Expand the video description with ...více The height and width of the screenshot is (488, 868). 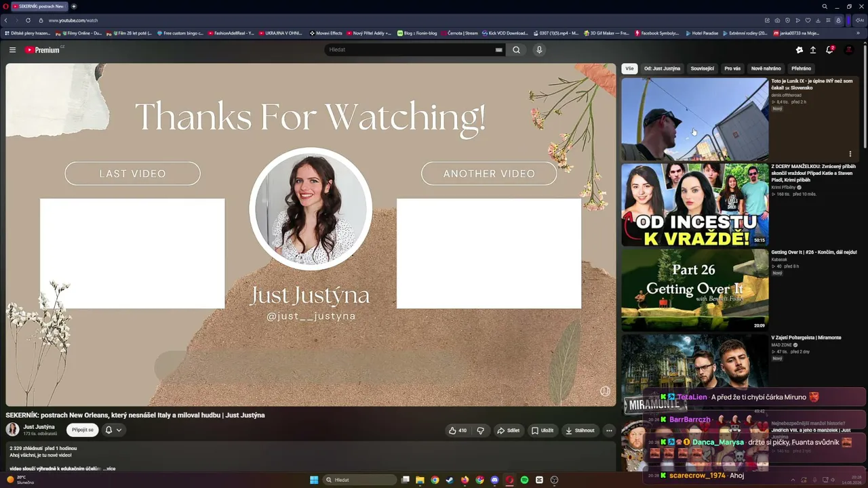(x=108, y=468)
